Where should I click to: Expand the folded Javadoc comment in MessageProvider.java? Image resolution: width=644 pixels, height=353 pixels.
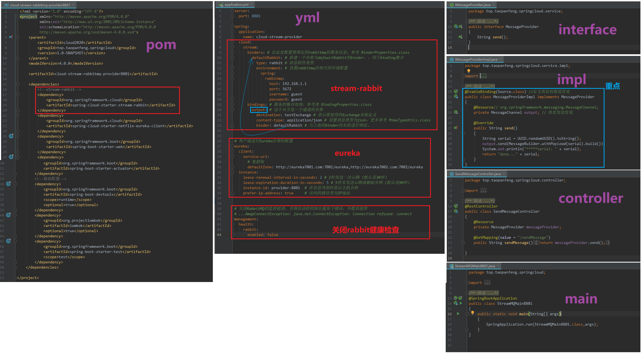[467, 21]
